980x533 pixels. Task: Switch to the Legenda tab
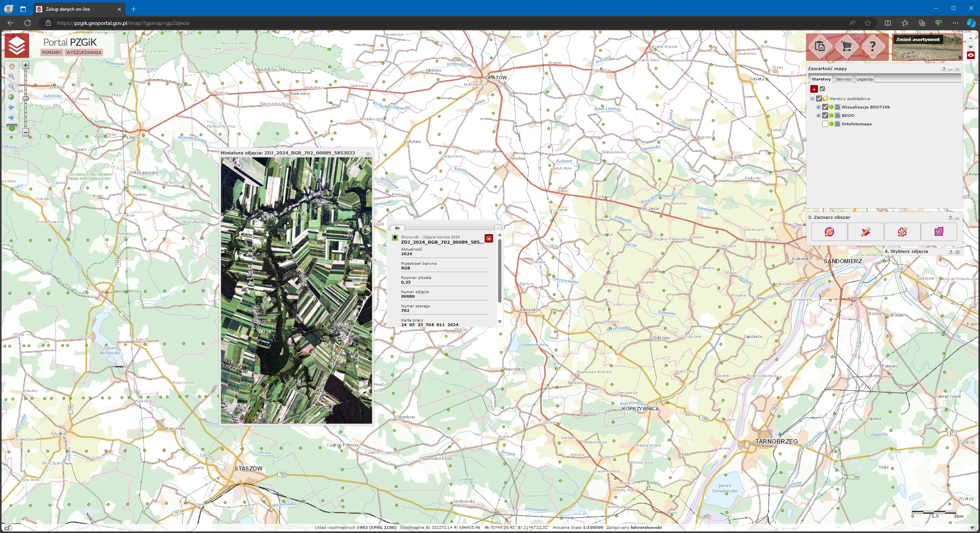tap(864, 79)
